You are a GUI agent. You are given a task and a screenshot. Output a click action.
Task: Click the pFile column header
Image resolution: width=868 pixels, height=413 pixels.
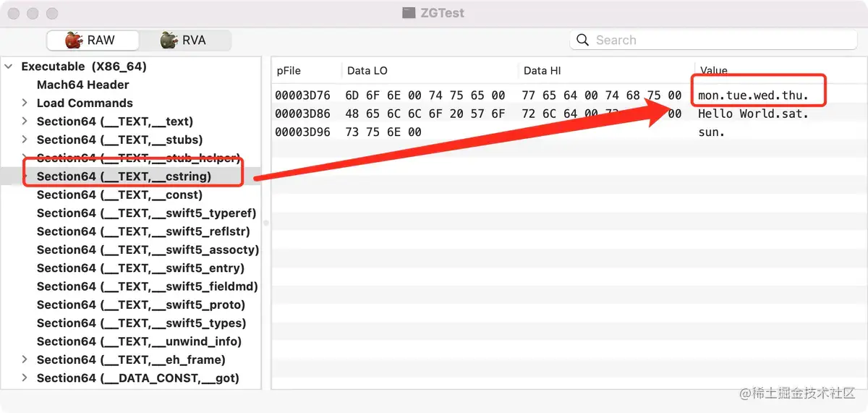[289, 71]
